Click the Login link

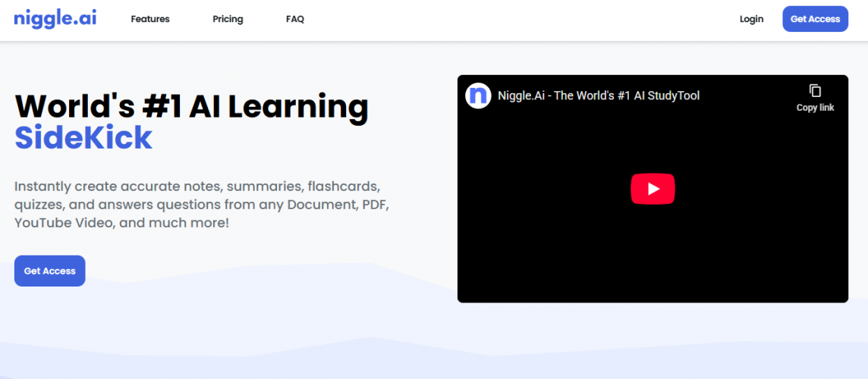pos(751,19)
